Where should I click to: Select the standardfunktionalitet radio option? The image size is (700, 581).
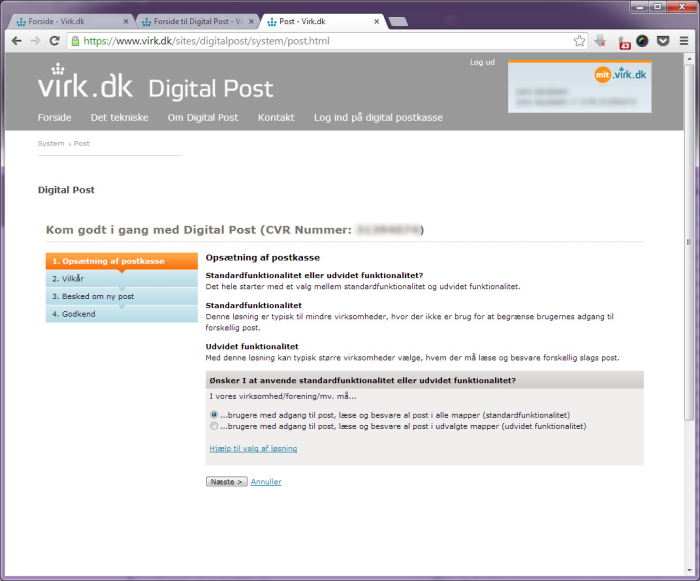pos(214,415)
